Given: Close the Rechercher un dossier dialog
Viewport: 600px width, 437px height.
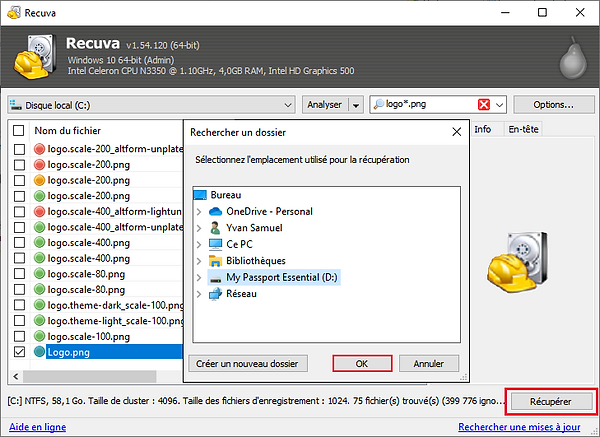Looking at the screenshot, I should [x=457, y=132].
